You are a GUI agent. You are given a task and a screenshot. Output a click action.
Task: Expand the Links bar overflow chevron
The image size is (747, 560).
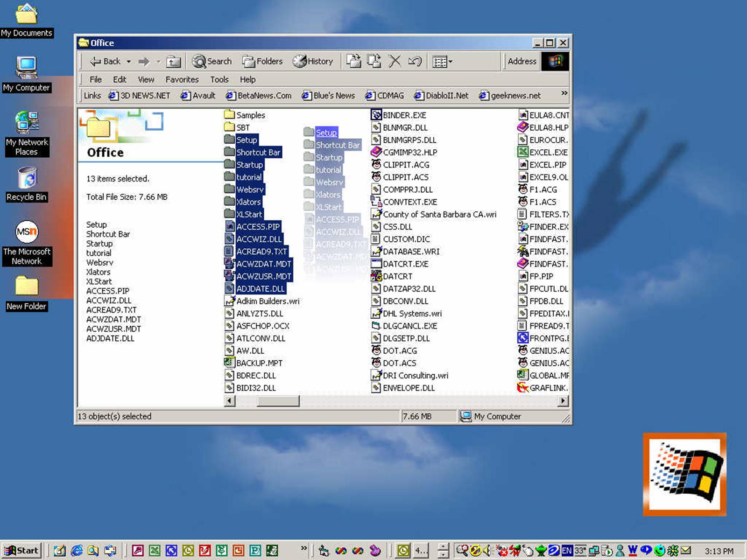pos(564,93)
